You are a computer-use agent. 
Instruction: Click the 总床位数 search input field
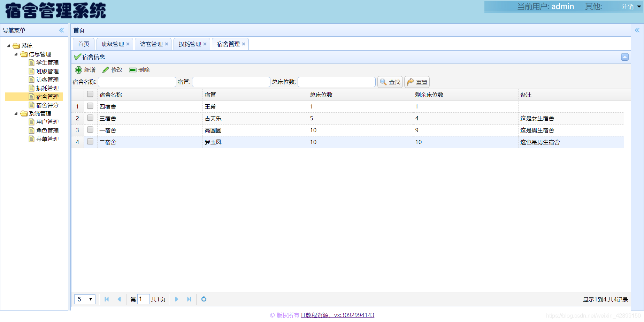pos(337,82)
